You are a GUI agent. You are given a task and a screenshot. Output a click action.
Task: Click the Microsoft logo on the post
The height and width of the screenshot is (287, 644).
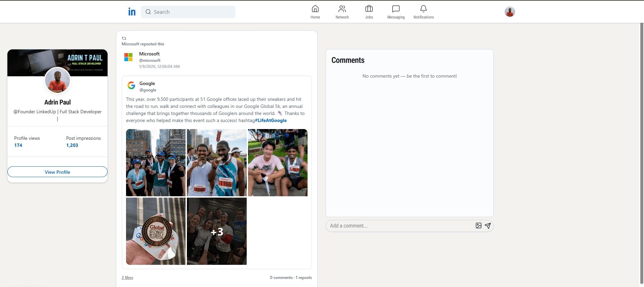(128, 57)
